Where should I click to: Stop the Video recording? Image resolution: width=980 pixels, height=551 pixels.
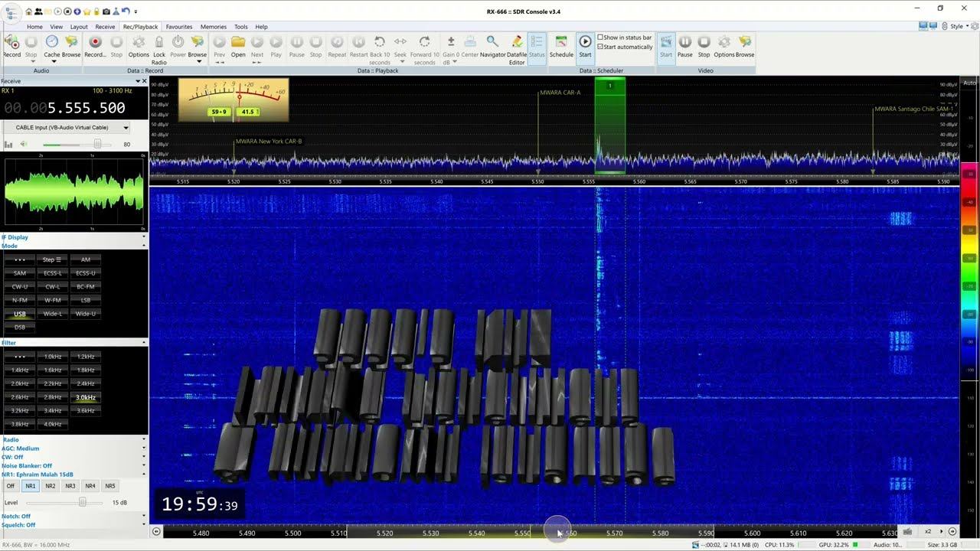pos(704,46)
